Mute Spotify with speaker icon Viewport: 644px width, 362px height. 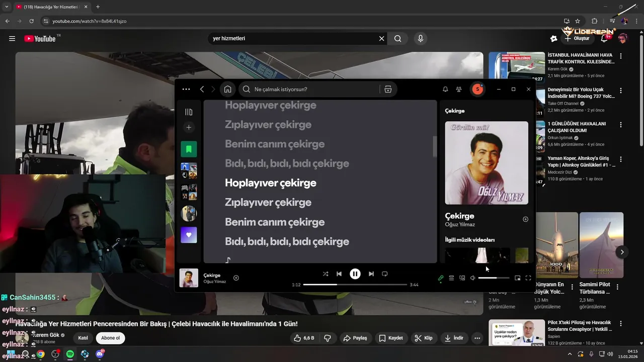(x=473, y=278)
